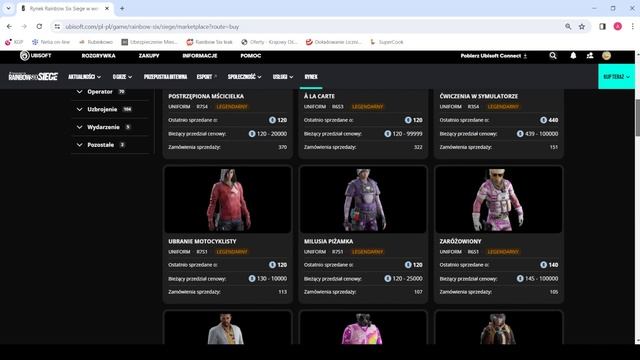
Task: Open notifications bell icon
Action: (x=573, y=56)
